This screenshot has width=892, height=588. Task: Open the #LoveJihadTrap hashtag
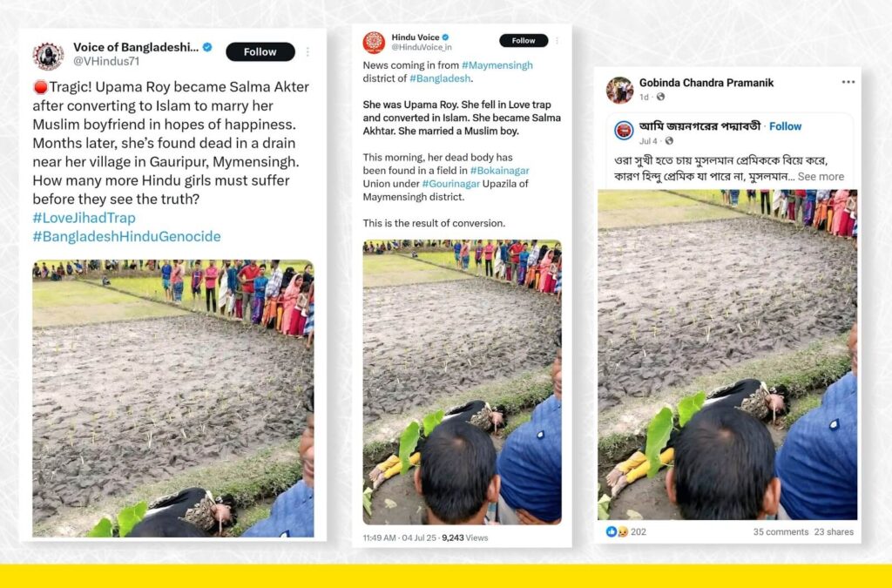click(x=84, y=218)
